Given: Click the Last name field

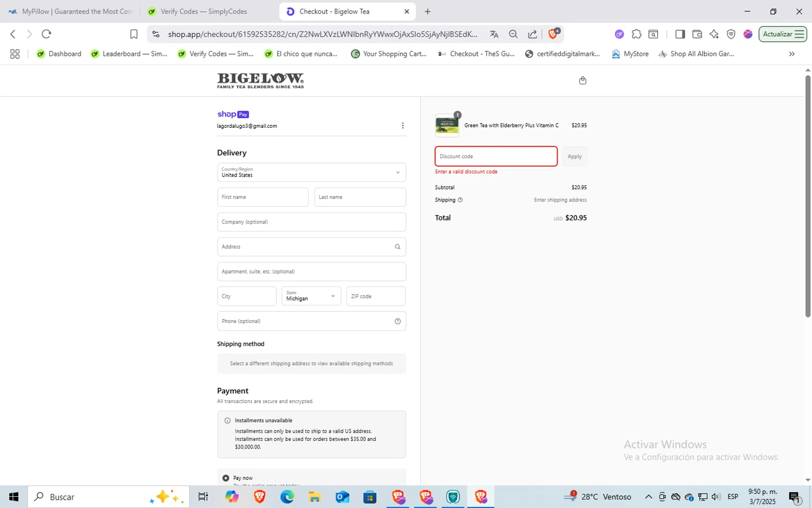Looking at the screenshot, I should click(x=360, y=197).
